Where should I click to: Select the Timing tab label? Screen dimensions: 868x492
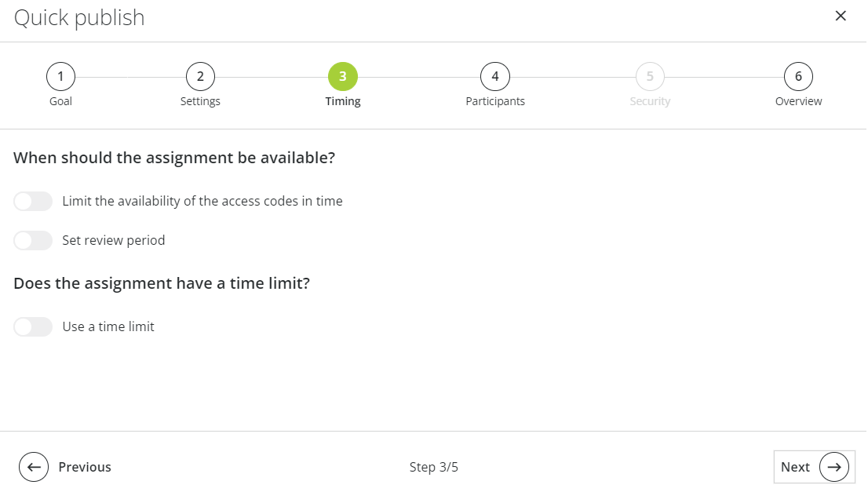pos(343,100)
